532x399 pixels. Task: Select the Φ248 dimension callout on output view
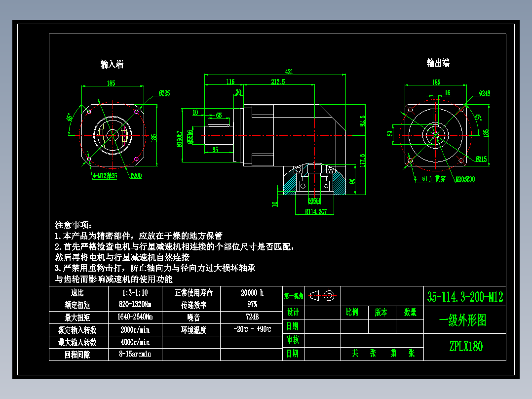[x=484, y=92]
